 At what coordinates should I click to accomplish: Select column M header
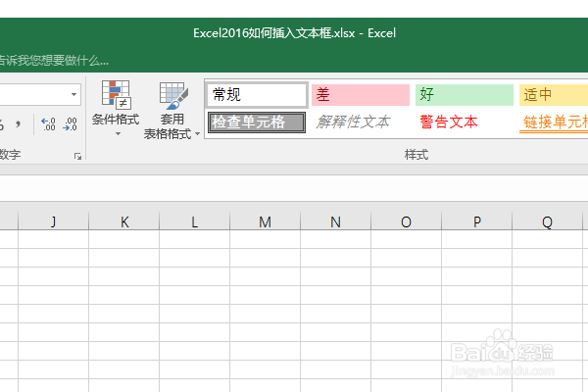[x=266, y=221]
